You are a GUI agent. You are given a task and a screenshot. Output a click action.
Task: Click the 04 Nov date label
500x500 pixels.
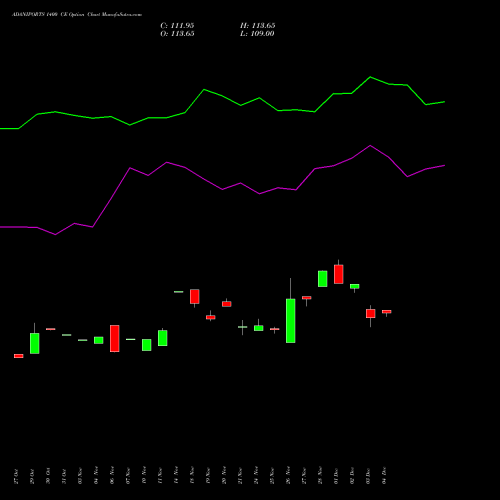[x=96, y=476]
